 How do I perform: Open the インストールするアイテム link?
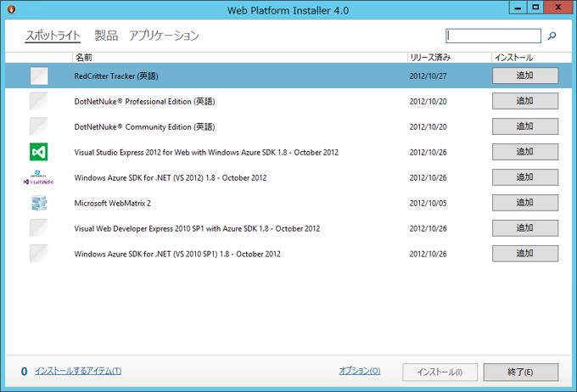point(78,371)
